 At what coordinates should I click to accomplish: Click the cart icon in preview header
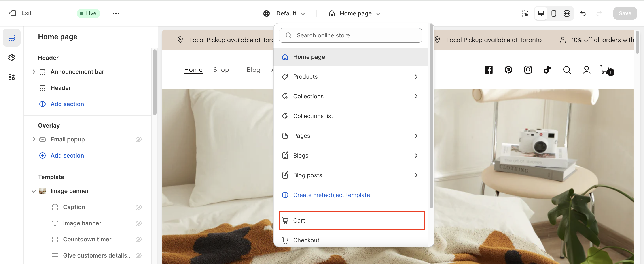pos(605,70)
